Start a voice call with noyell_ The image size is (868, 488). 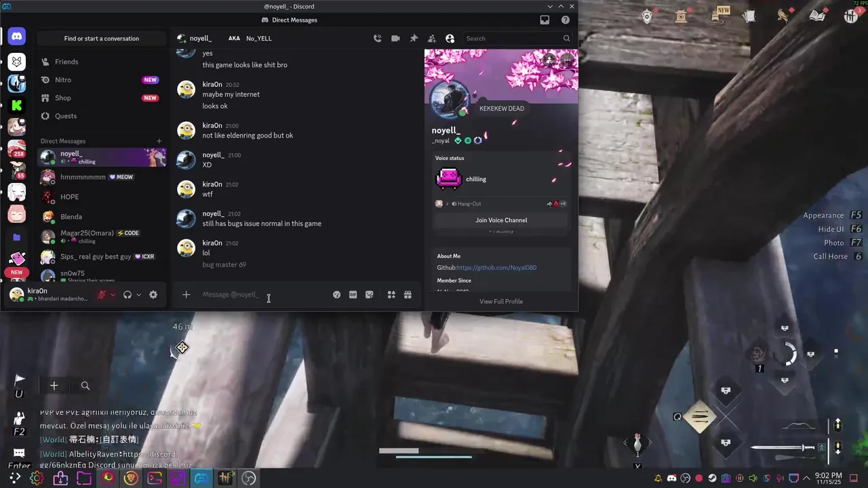point(378,39)
